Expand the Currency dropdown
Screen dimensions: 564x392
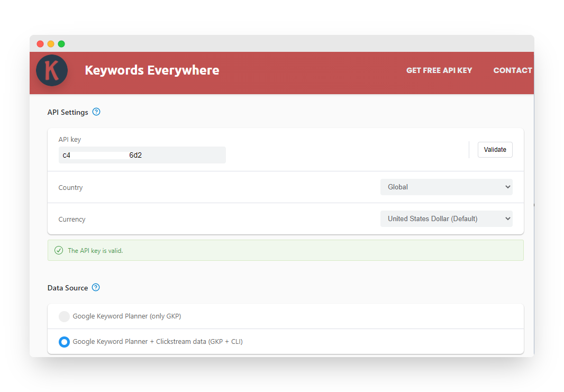coord(447,218)
